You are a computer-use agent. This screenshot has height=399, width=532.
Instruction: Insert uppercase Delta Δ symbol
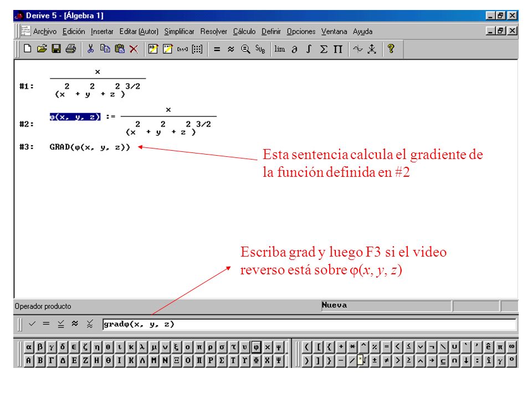click(63, 360)
